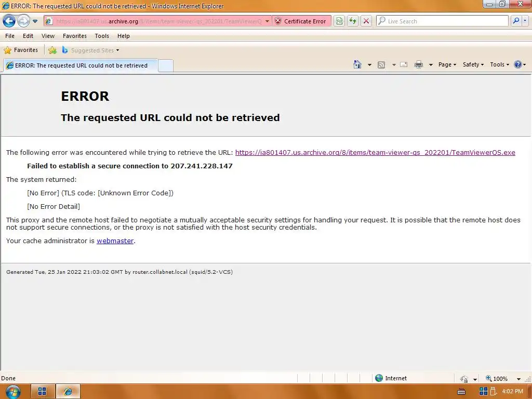The image size is (532, 399).
Task: Select Internet Explorer taskbar button
Action: click(x=68, y=392)
